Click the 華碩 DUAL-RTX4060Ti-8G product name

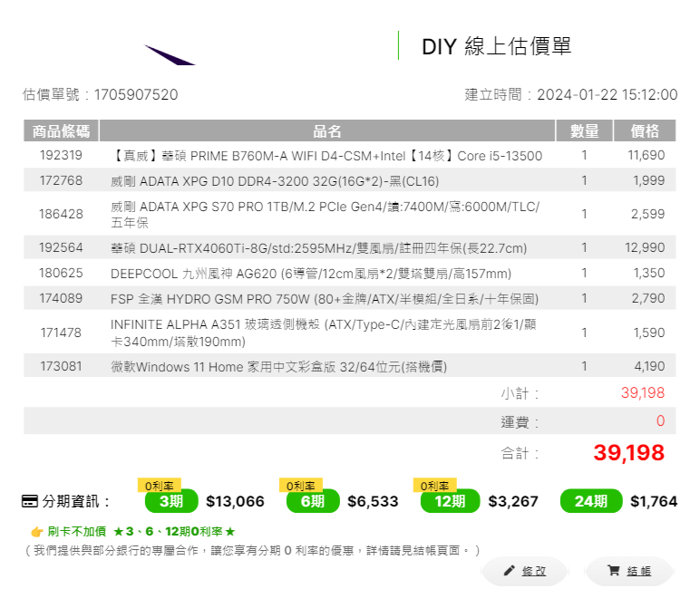coord(319,248)
